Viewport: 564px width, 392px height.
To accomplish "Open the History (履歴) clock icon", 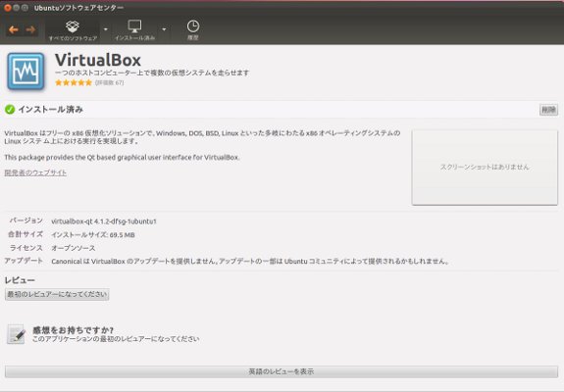I will [x=193, y=29].
